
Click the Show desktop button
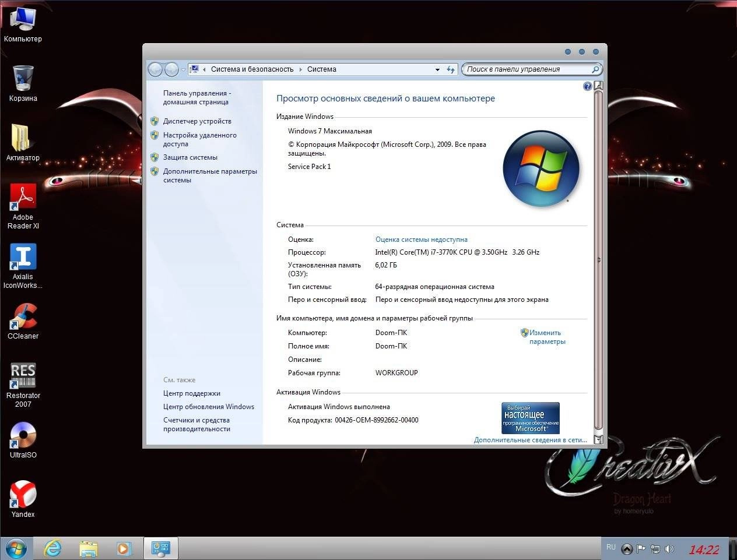733,548
